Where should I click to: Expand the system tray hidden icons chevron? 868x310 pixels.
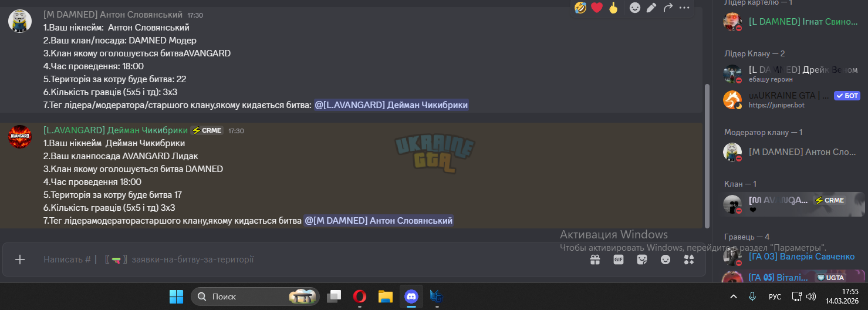click(733, 296)
